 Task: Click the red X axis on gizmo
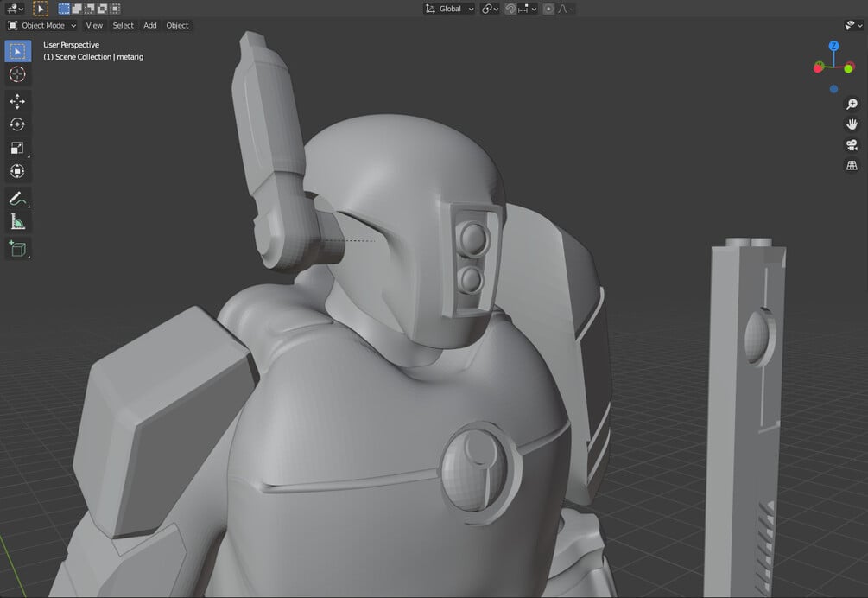818,68
